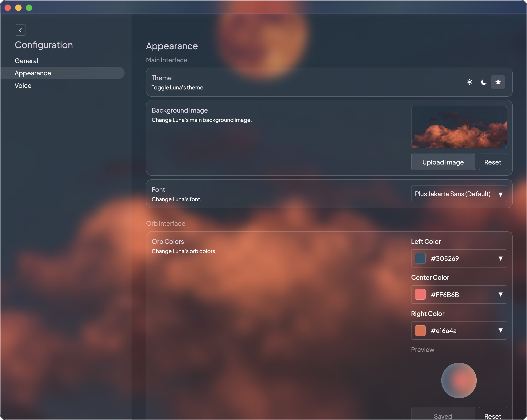Click the Left Color swatch #305269
Viewport: 527px width, 420px height.
(x=420, y=258)
